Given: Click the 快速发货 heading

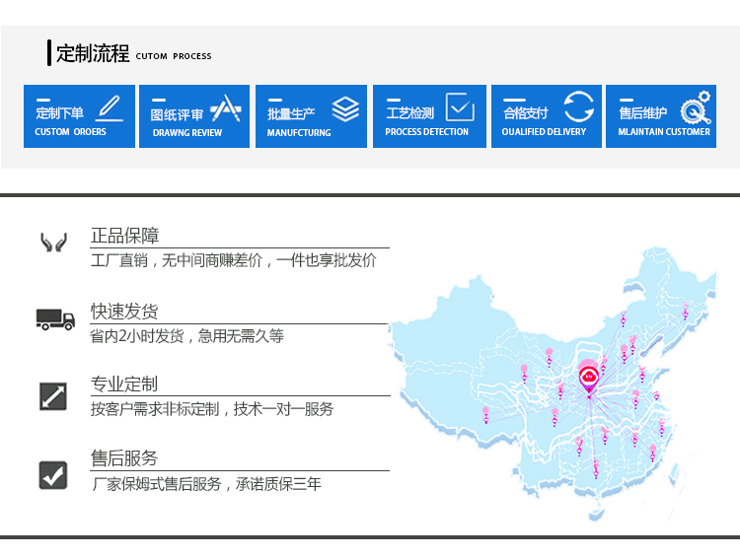Looking at the screenshot, I should coord(124,312).
